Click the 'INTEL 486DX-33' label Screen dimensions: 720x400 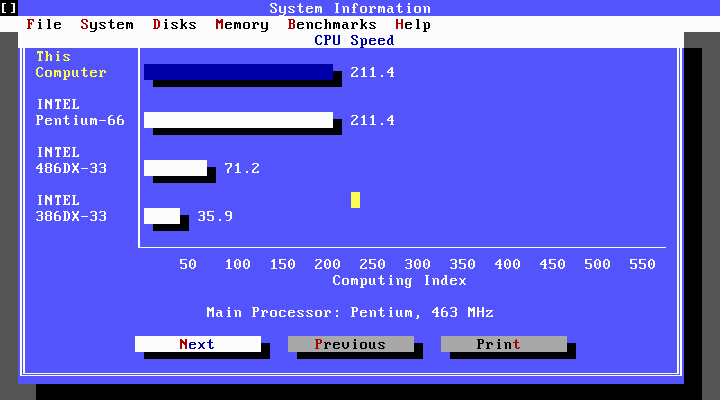pyautogui.click(x=71, y=160)
